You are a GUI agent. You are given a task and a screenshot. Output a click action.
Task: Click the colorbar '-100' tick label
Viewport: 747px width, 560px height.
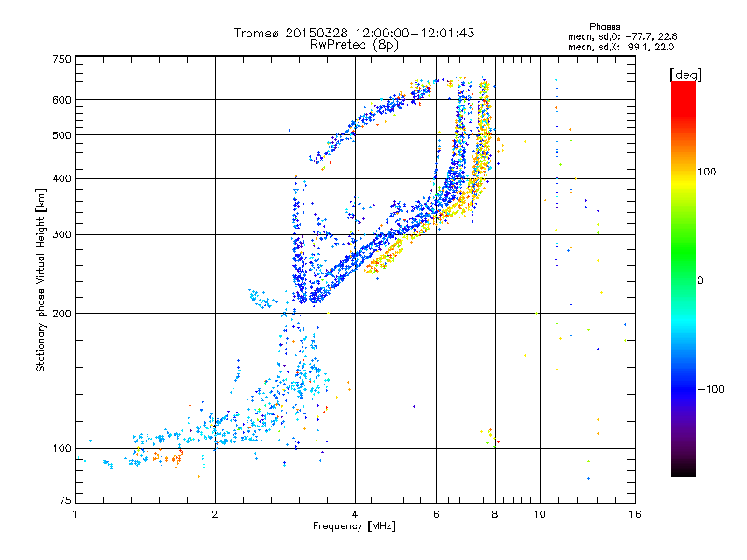click(x=711, y=389)
